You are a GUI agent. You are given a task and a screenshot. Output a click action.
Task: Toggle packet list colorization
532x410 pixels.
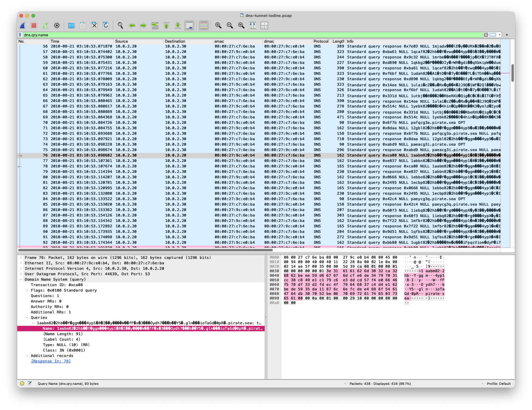tap(204, 26)
